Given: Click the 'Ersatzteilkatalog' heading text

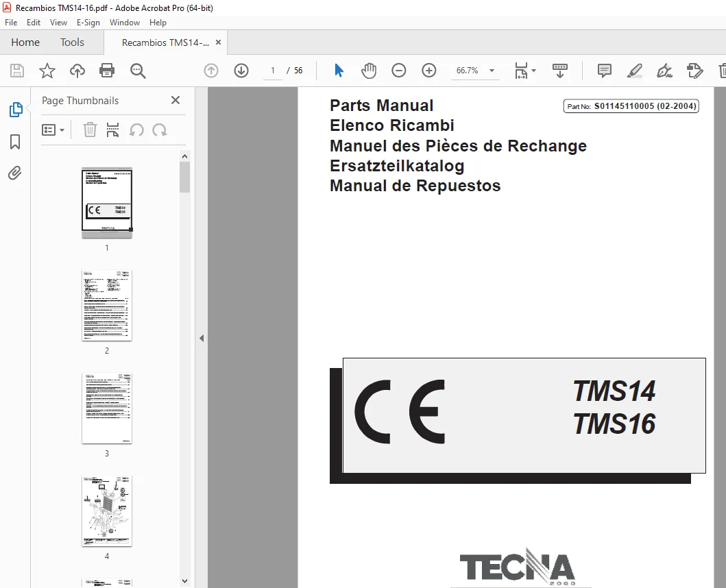Looking at the screenshot, I should (397, 166).
